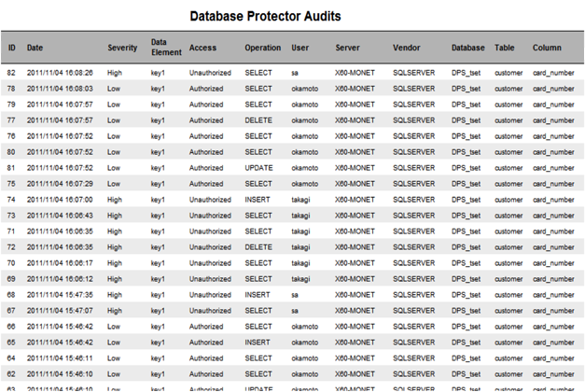Viewport: 585px width, 392px height.
Task: Select the Data Element column header
Action: (x=162, y=47)
